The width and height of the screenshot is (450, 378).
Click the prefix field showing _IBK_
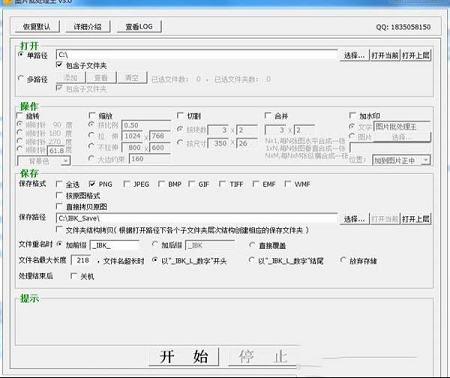click(115, 245)
